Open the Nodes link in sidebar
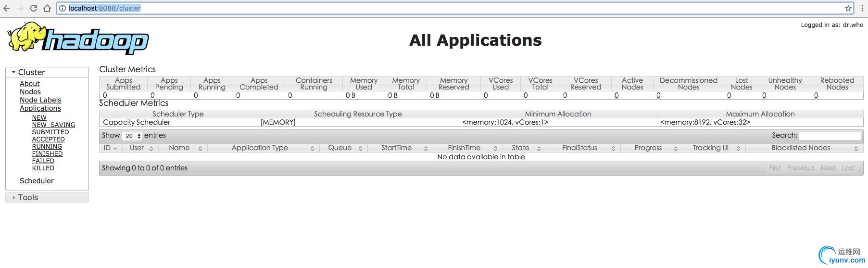Image resolution: width=868 pixels, height=268 pixels. (30, 92)
